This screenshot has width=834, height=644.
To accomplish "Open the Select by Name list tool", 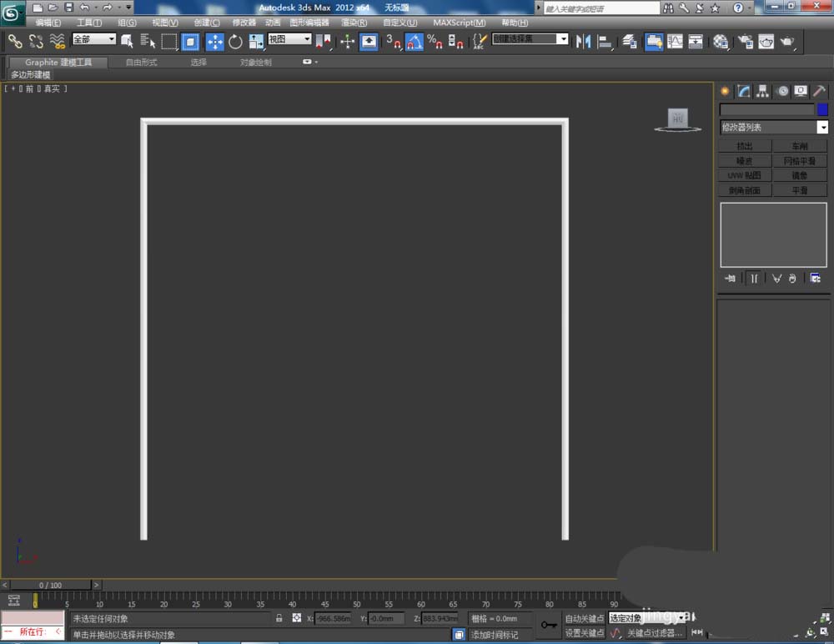I will click(x=148, y=42).
